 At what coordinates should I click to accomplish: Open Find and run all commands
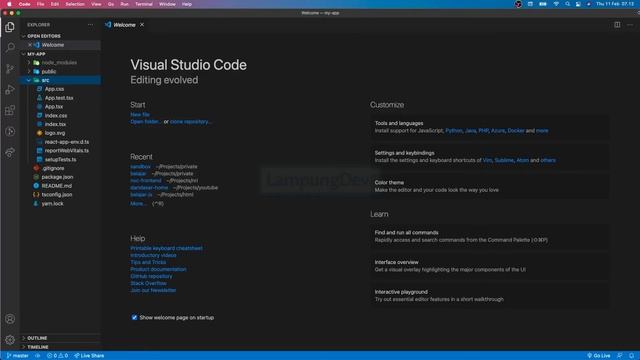click(x=490, y=236)
